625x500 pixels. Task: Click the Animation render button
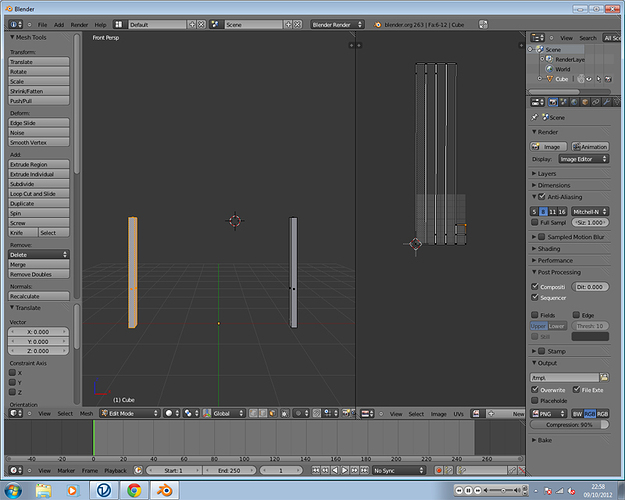(590, 147)
